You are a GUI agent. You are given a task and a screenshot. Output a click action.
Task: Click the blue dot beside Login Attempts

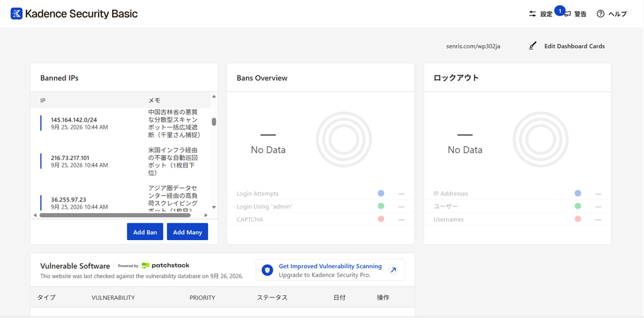coord(381,193)
